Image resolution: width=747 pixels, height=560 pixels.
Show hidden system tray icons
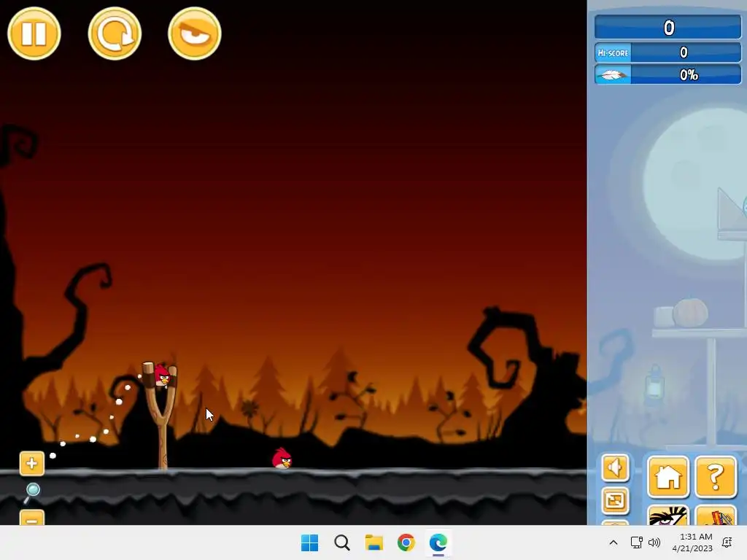point(613,542)
